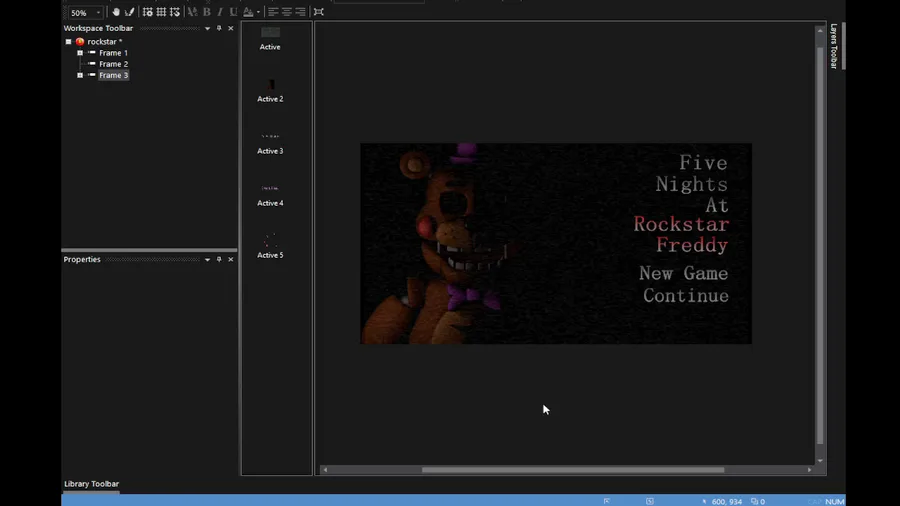Click the red Freddy title text
Image resolution: width=900 pixels, height=506 pixels.
[x=692, y=245]
